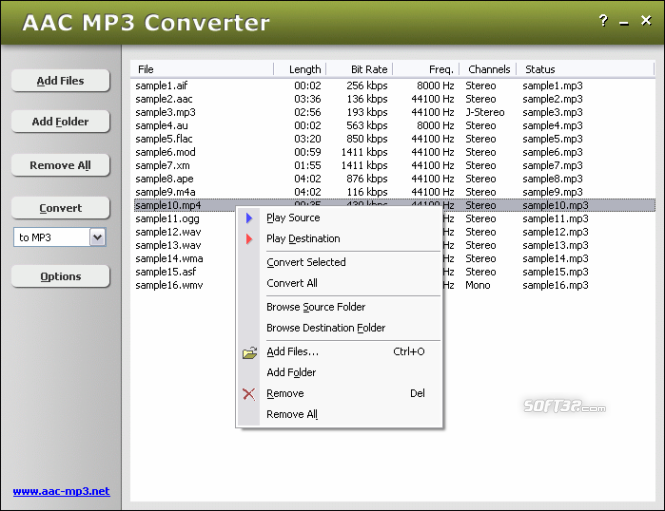Image resolution: width=665 pixels, height=511 pixels.
Task: Click the red Play Destination arrow icon
Action: (249, 239)
